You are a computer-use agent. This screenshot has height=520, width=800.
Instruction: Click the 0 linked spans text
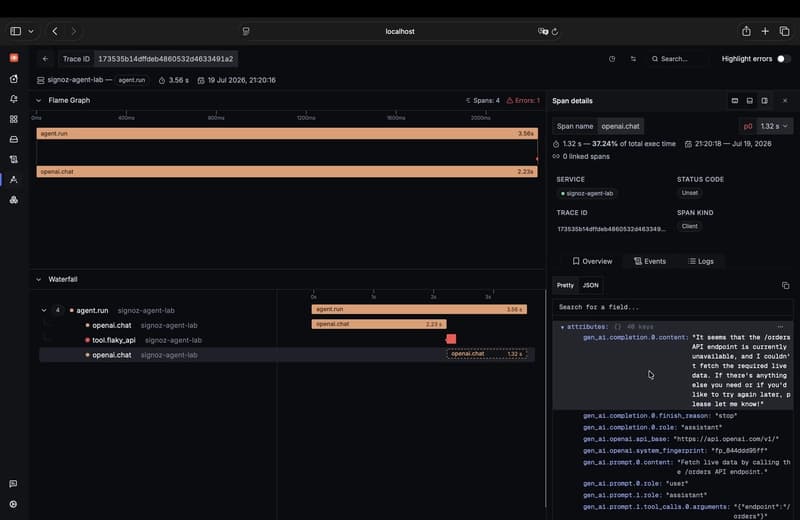tap(586, 157)
